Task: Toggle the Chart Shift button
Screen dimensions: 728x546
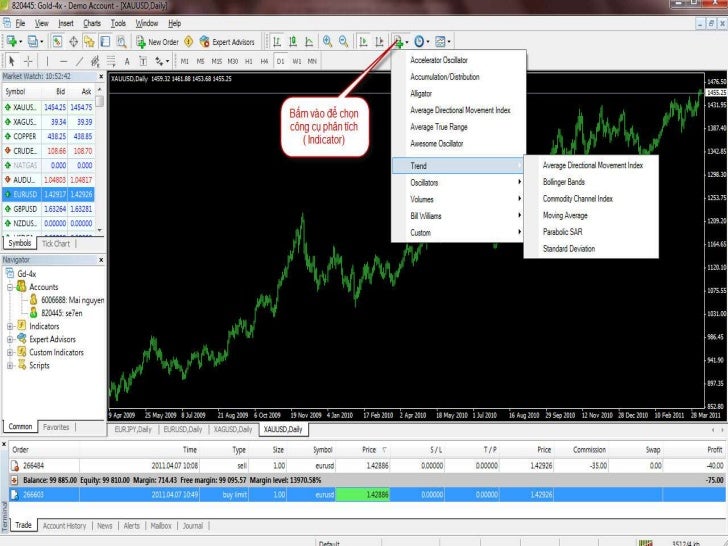Action: [x=379, y=42]
